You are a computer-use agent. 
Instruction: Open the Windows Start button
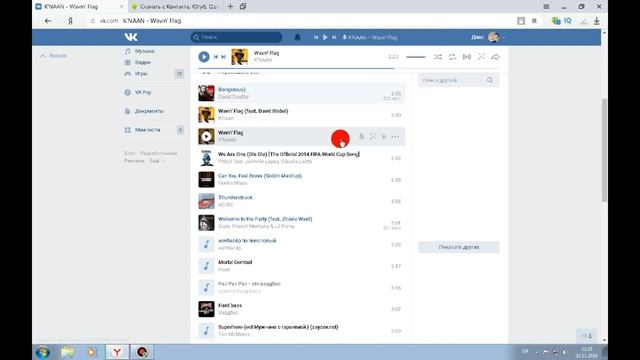[x=43, y=352]
